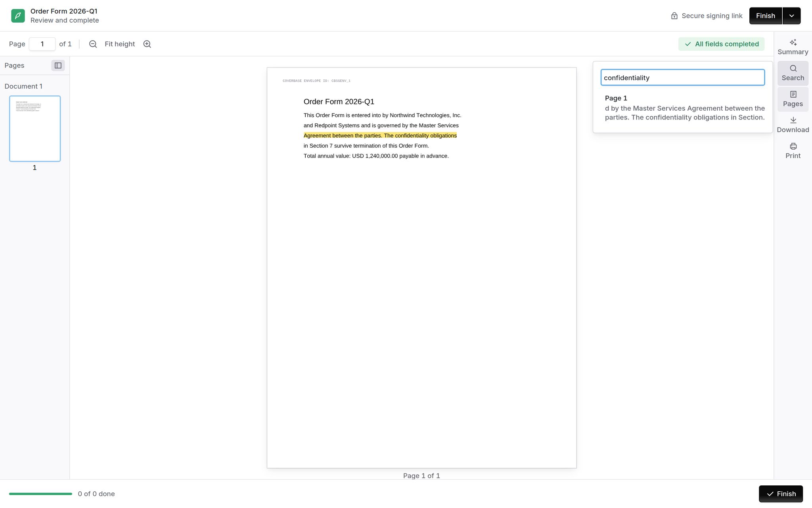Screen dimensions: 812x508
Task: Click the Page 1 of 1 footer label
Action: (x=421, y=475)
